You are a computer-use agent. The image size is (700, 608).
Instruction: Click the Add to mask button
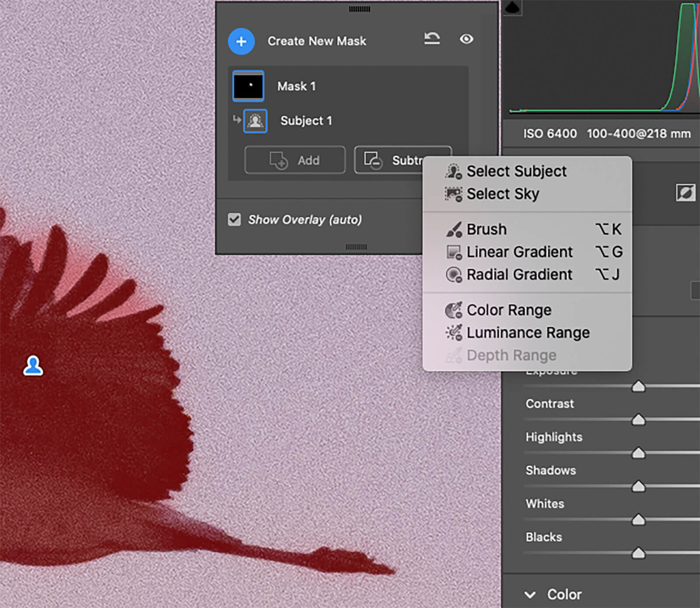point(295,160)
